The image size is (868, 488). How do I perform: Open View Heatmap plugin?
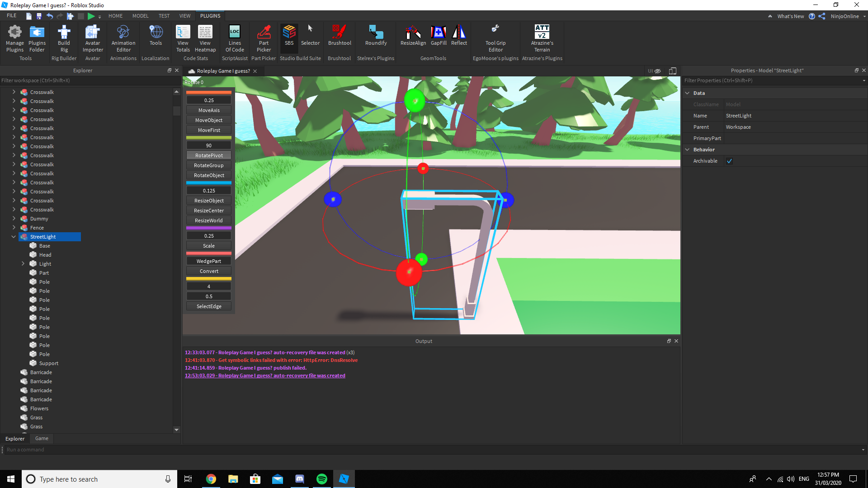coord(205,38)
